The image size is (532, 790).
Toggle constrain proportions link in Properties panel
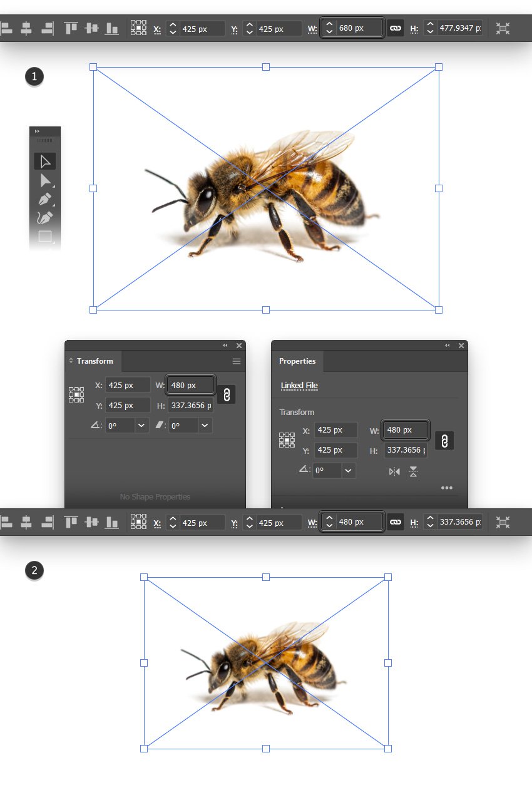pos(444,441)
